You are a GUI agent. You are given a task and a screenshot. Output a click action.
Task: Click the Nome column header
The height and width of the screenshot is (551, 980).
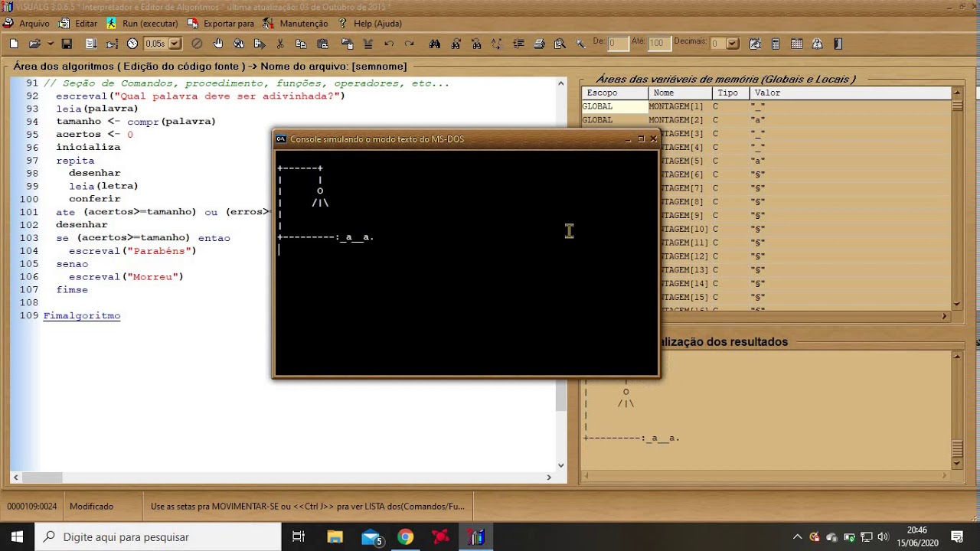tap(680, 93)
